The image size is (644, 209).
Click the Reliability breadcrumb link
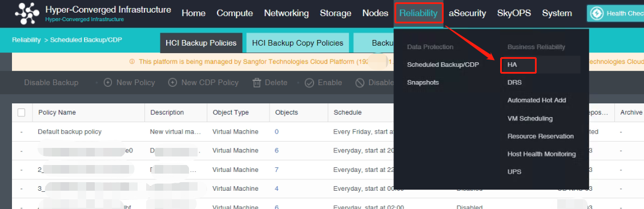[26, 40]
